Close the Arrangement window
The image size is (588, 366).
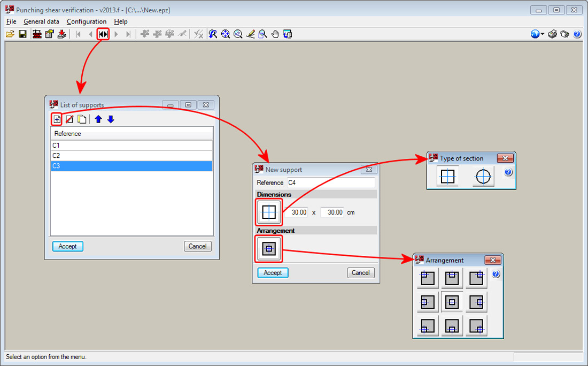493,260
